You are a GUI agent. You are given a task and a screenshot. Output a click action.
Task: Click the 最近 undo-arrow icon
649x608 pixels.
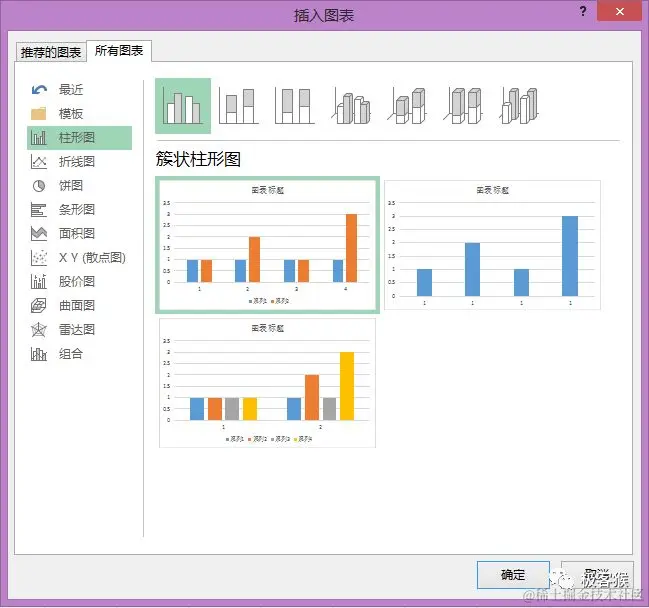coord(39,89)
